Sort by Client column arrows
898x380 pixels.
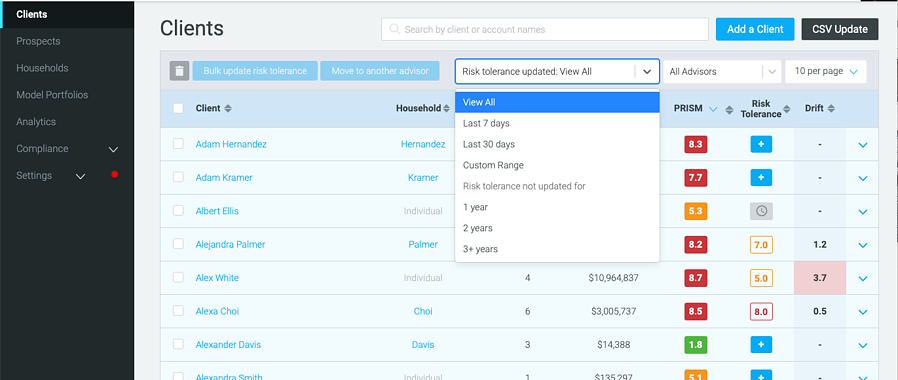228,109
